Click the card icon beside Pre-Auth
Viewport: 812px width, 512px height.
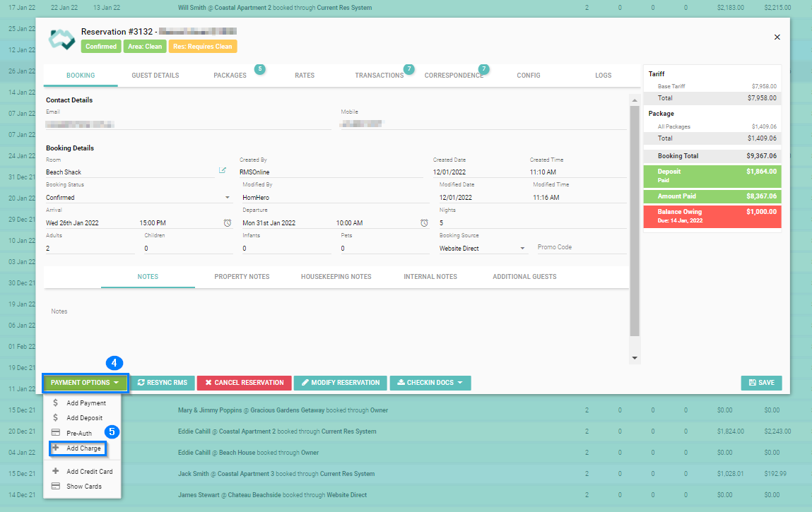point(56,433)
